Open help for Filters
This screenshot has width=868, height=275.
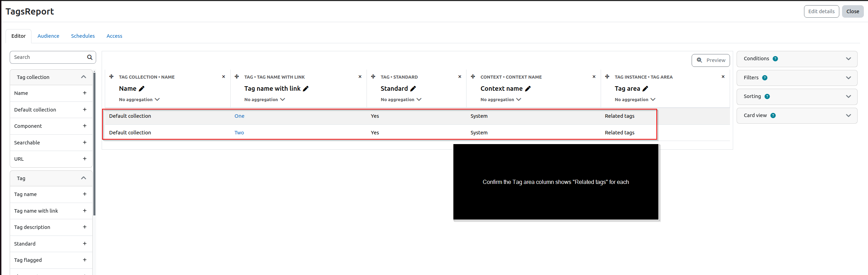pyautogui.click(x=765, y=78)
